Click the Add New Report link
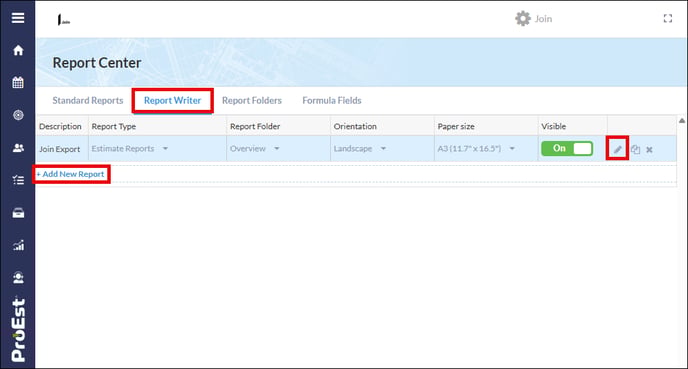688x369 pixels. [71, 174]
